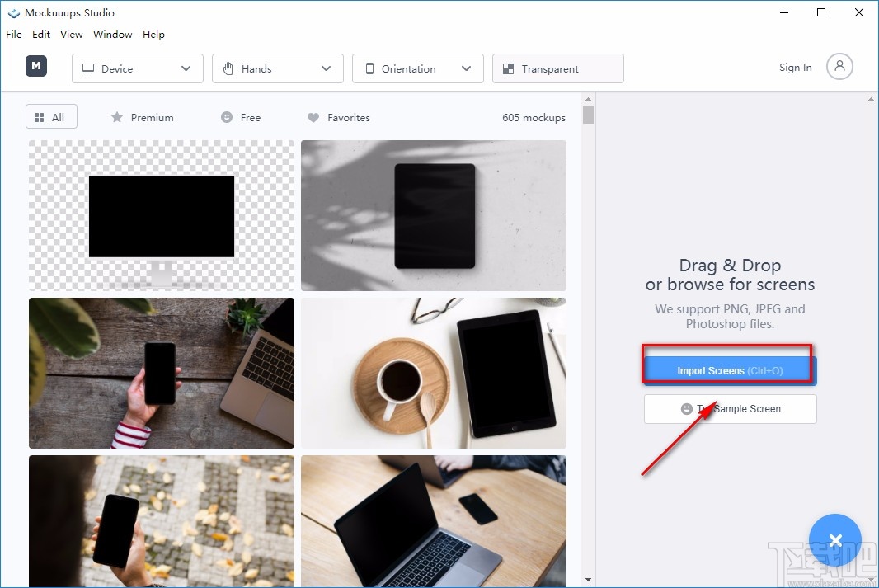This screenshot has width=879, height=588.
Task: Switch to the All mockups tab
Action: (51, 116)
